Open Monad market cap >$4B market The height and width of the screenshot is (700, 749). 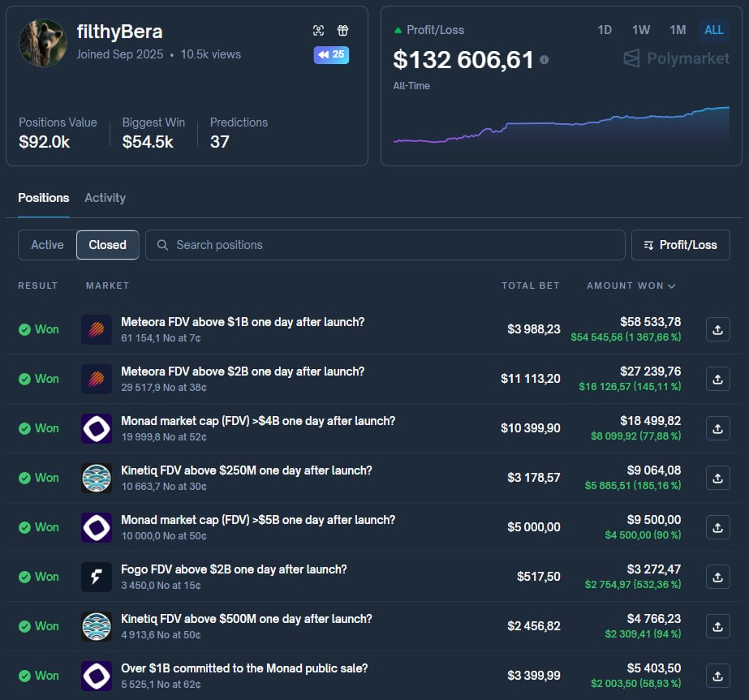pos(258,421)
